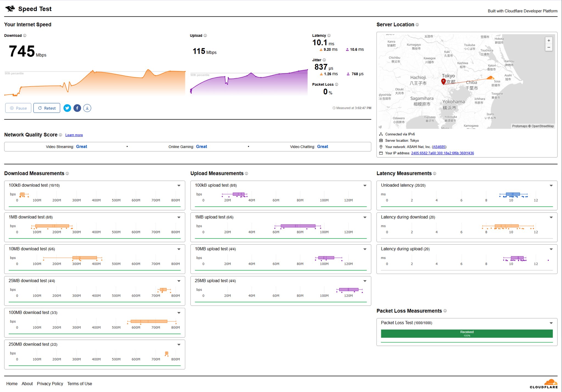Share results via the Twitter icon
Image resolution: width=562 pixels, height=392 pixels.
click(67, 108)
